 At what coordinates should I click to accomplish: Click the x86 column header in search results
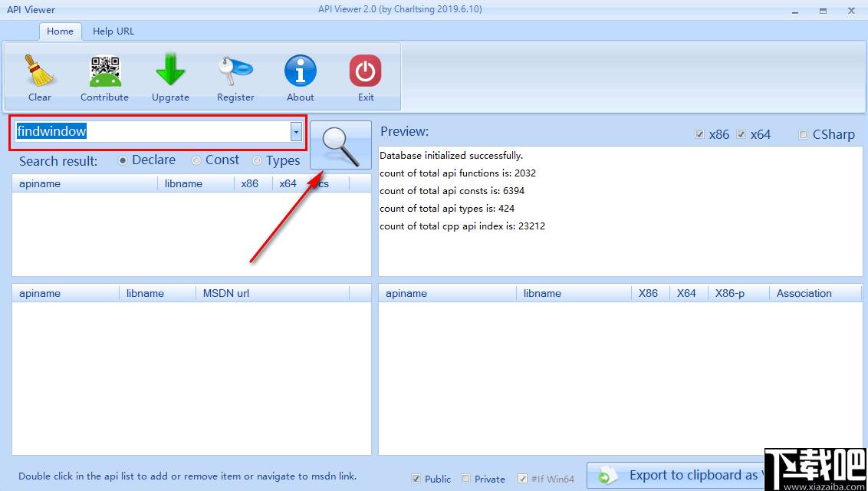point(254,184)
